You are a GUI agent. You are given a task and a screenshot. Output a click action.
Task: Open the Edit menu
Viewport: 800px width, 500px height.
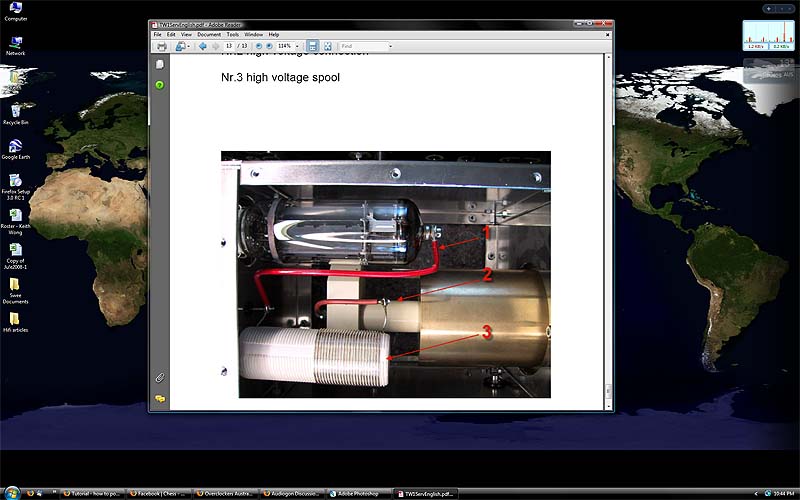[x=171, y=35]
